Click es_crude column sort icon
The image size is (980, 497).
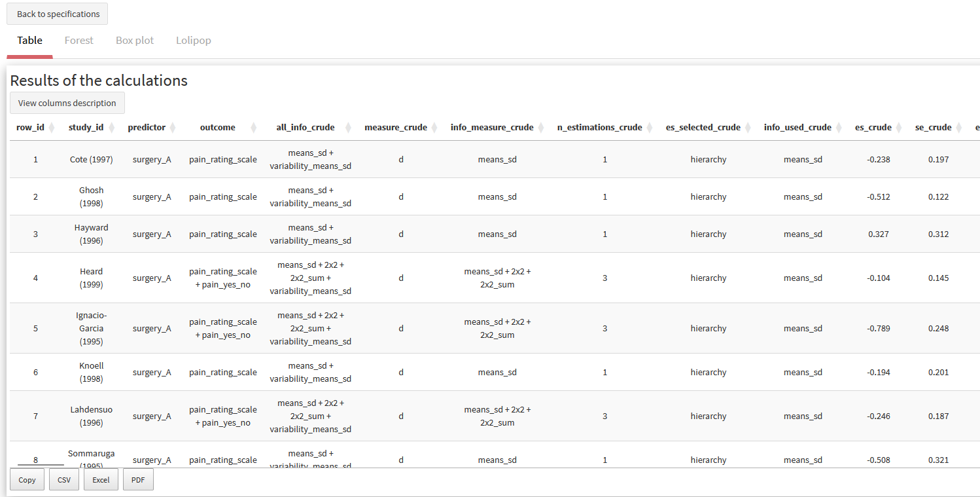pyautogui.click(x=900, y=128)
